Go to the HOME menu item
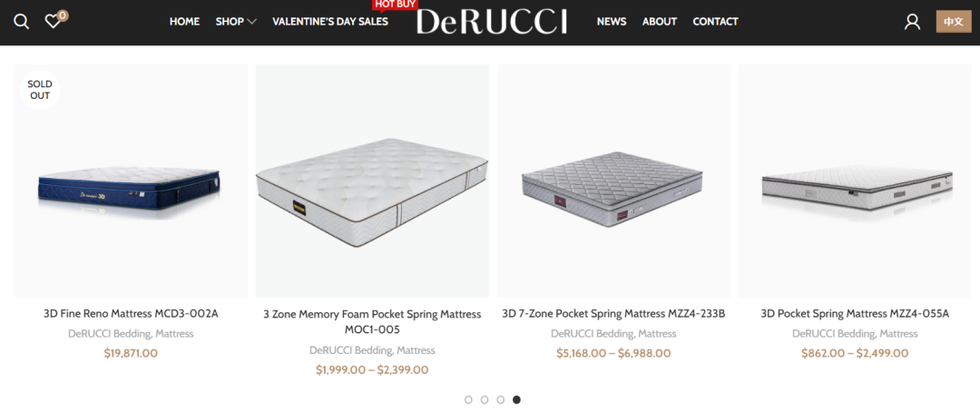 point(184,22)
